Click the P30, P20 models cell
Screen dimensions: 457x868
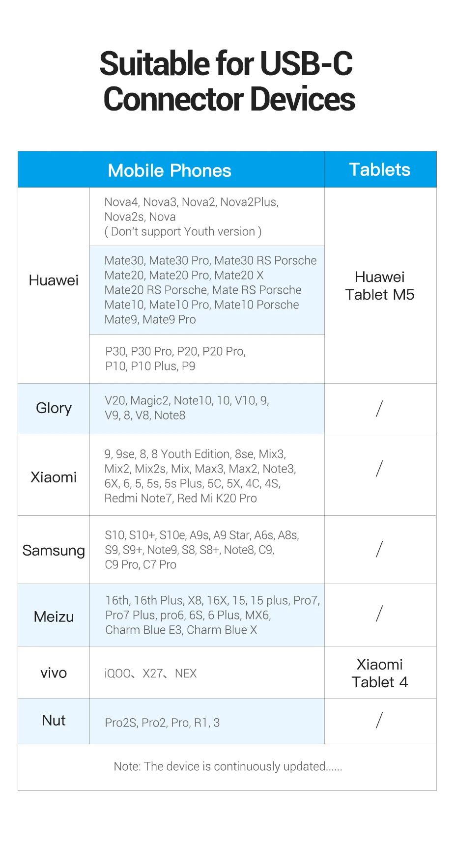point(175,359)
